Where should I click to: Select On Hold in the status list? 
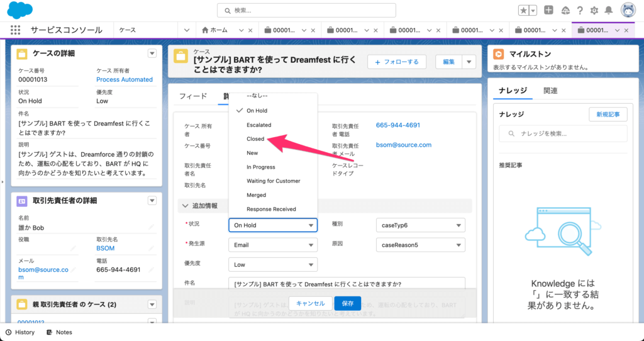[x=273, y=111]
